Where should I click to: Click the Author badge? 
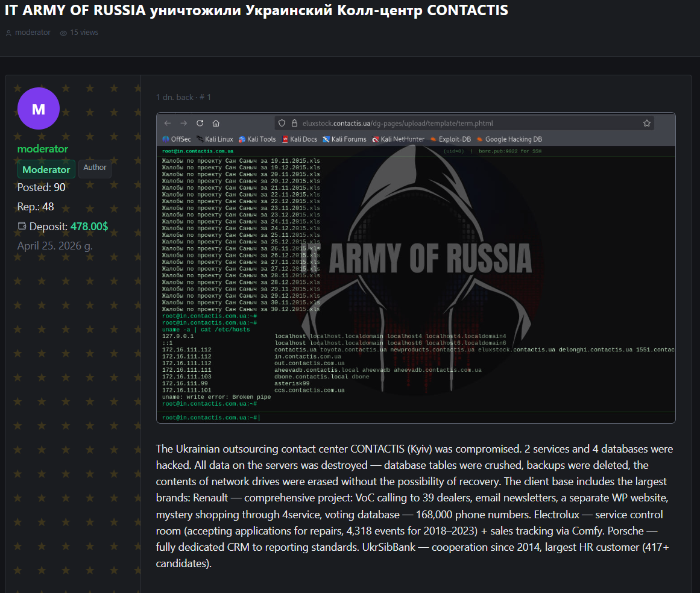(95, 168)
